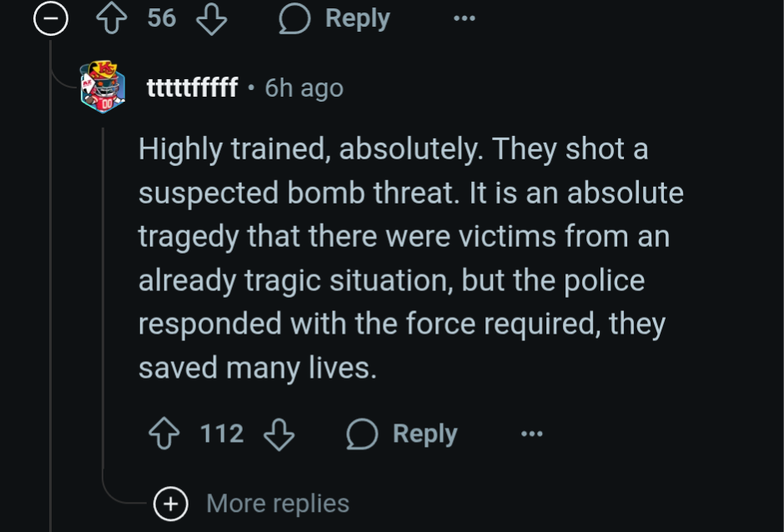Downvote the tttttfffff comment showing 112
The height and width of the screenshot is (532, 784).
point(279,434)
